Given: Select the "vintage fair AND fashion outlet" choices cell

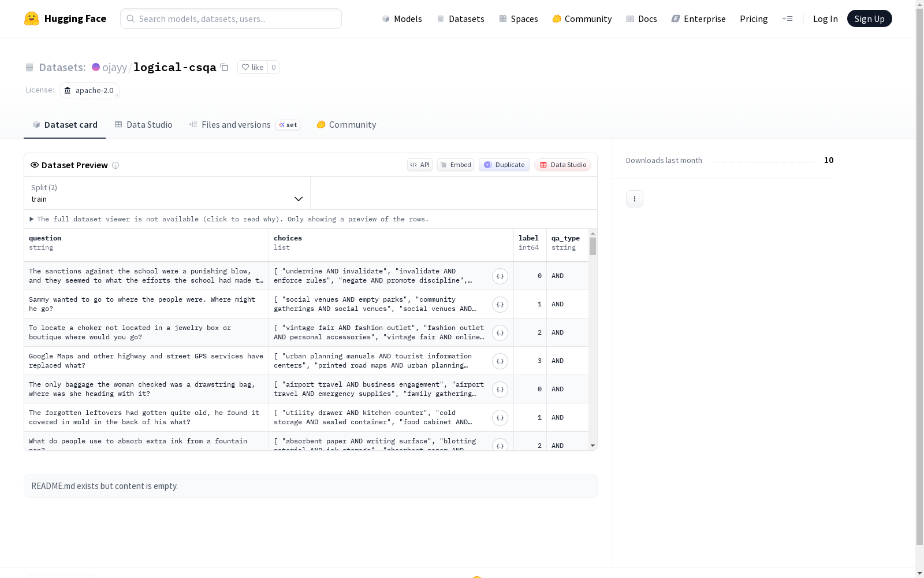Looking at the screenshot, I should click(x=392, y=332).
